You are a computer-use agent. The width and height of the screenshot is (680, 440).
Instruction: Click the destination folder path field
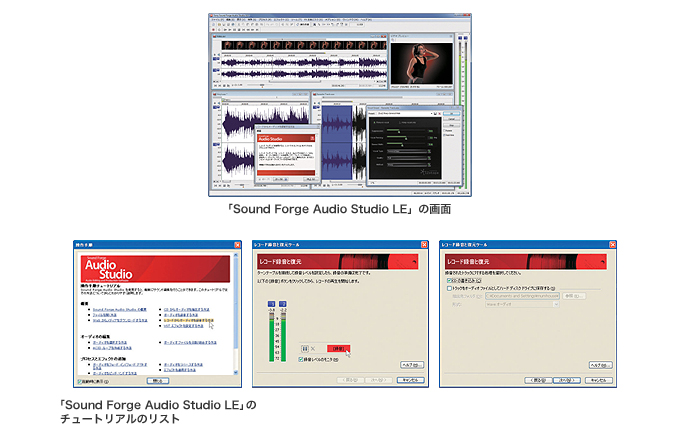coord(522,296)
